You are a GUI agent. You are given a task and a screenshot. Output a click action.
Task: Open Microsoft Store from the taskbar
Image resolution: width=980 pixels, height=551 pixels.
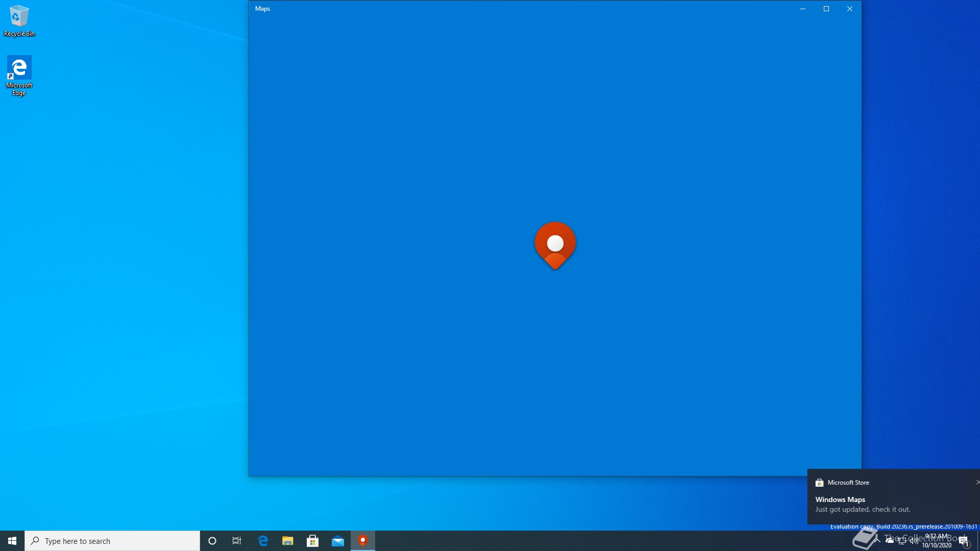313,541
